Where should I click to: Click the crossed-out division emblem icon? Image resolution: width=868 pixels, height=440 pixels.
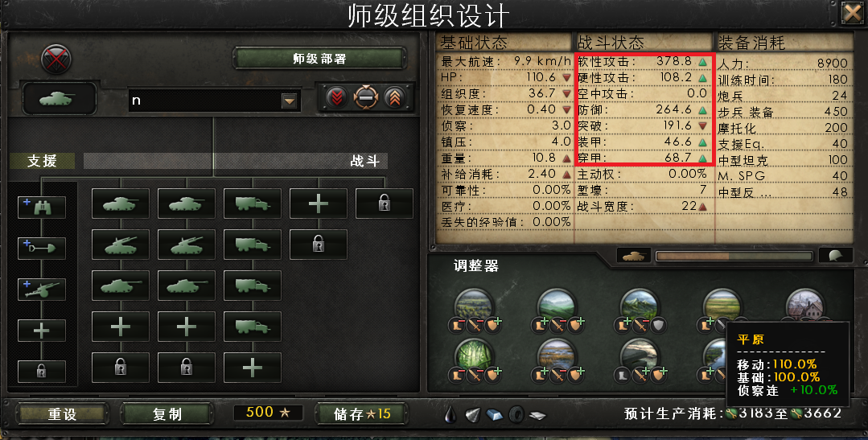point(56,60)
